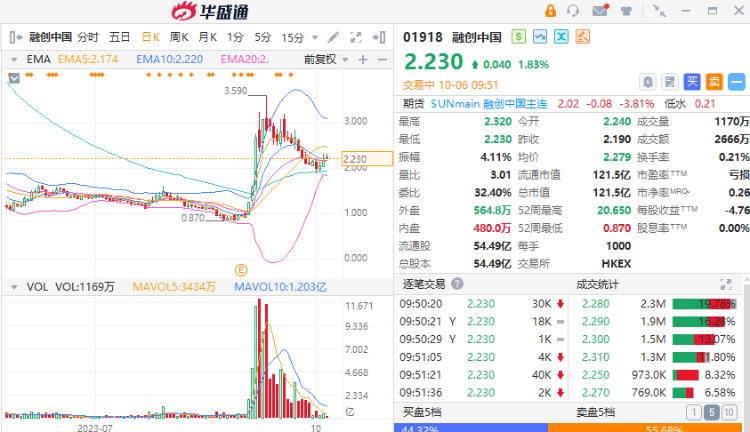The image size is (750, 432).
Task: Switch to 分时 intraday chart
Action: pos(88,37)
